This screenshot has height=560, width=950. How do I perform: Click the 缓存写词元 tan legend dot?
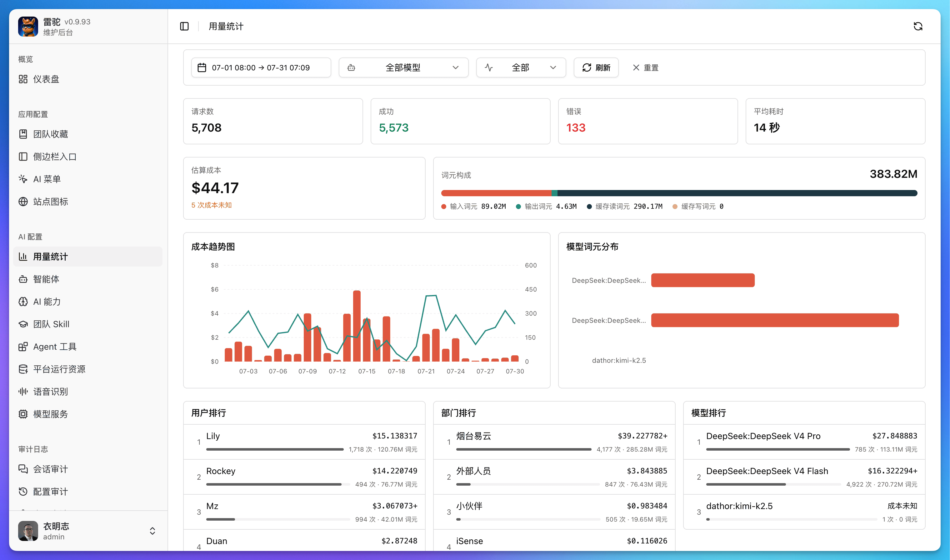(675, 207)
